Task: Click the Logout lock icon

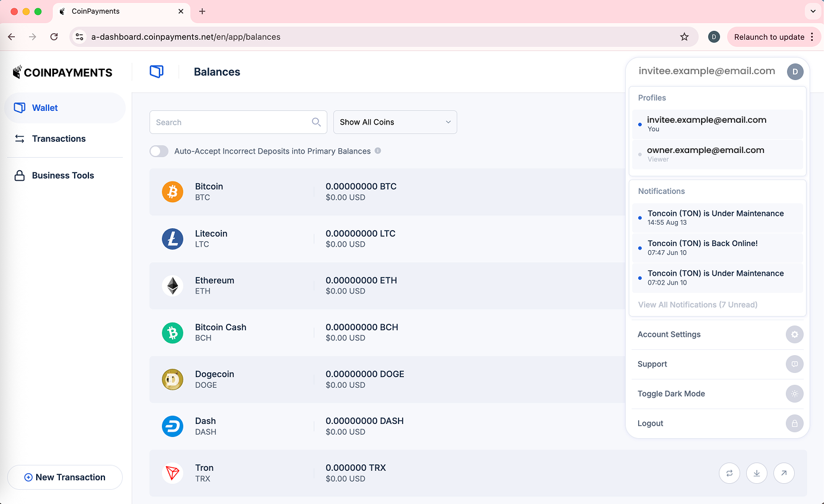Action: click(794, 423)
